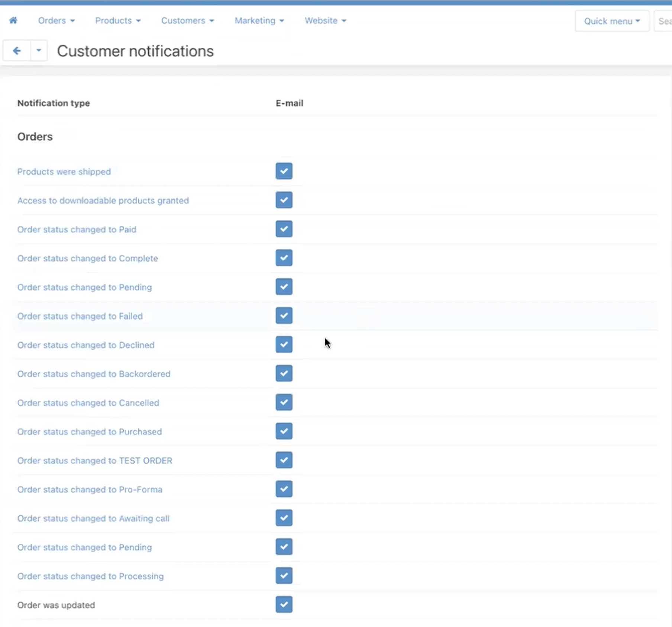Open Order status changed to Cancelled link
The width and height of the screenshot is (672, 627).
[x=88, y=403]
